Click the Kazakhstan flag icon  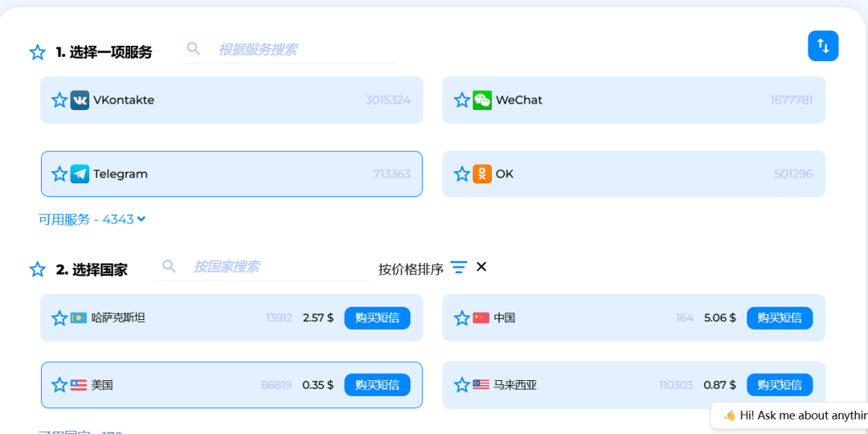click(x=79, y=318)
